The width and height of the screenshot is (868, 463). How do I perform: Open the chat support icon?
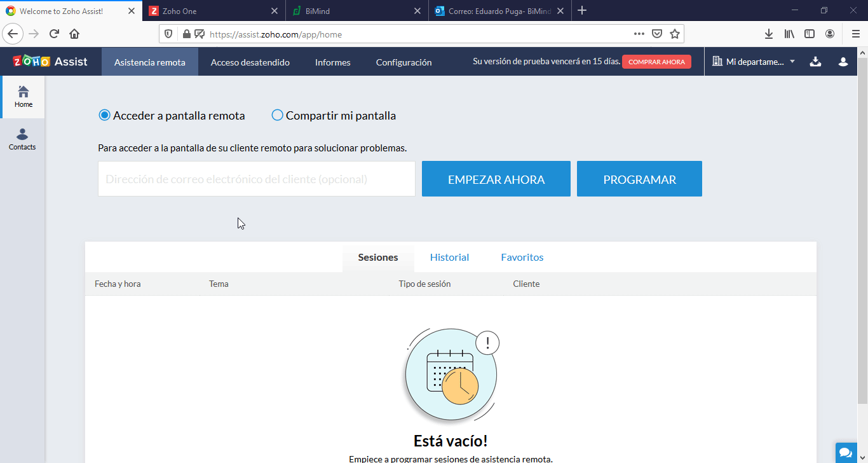[846, 453]
